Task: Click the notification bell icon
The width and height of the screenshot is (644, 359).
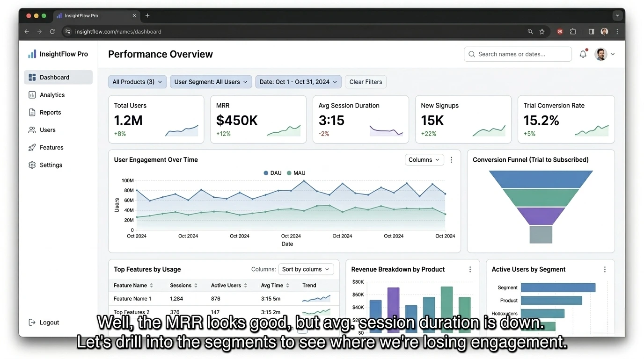Action: [x=583, y=54]
